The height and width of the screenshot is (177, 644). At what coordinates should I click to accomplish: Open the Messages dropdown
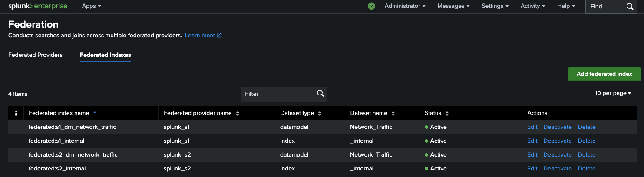[x=453, y=6]
